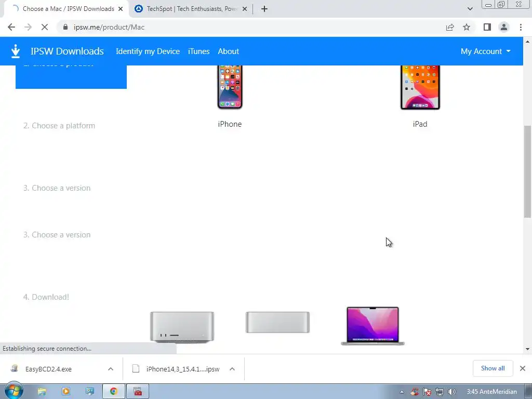Click the first 3. Choose a version step
The width and height of the screenshot is (532, 399).
tap(57, 188)
